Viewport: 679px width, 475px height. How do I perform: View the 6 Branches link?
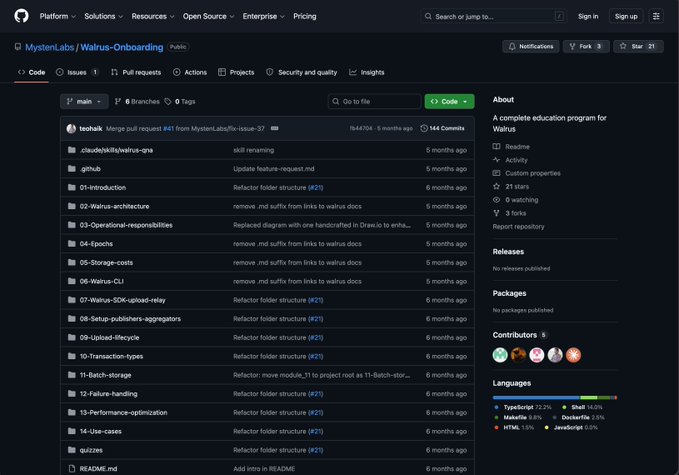[137, 101]
